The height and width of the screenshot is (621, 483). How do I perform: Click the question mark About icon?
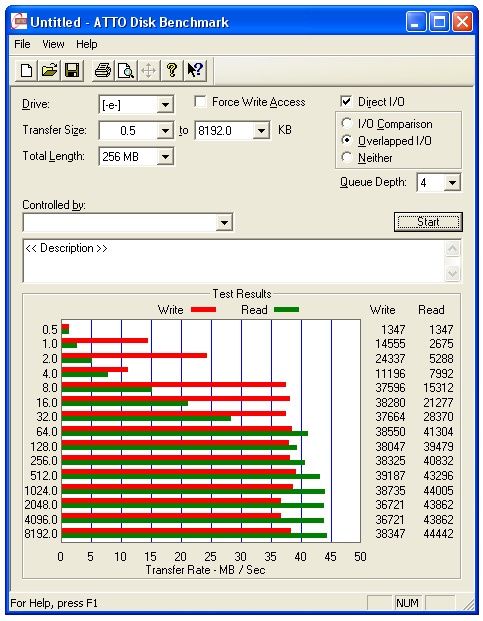point(172,70)
